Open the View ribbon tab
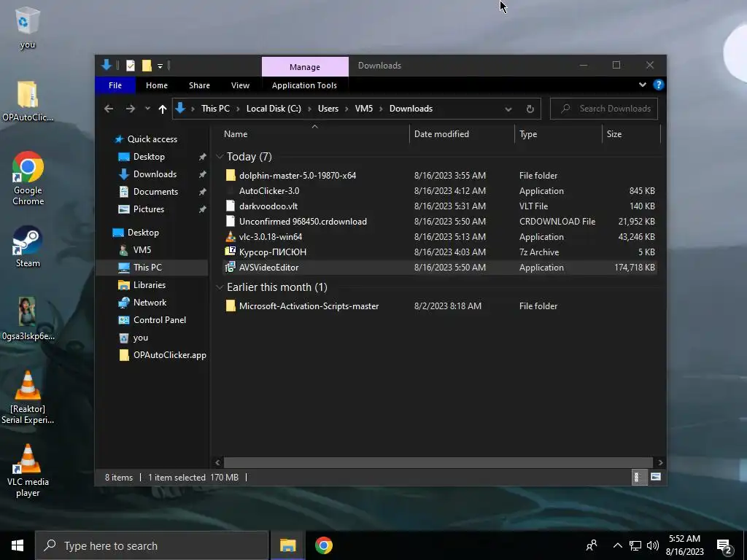747x560 pixels. coord(240,85)
